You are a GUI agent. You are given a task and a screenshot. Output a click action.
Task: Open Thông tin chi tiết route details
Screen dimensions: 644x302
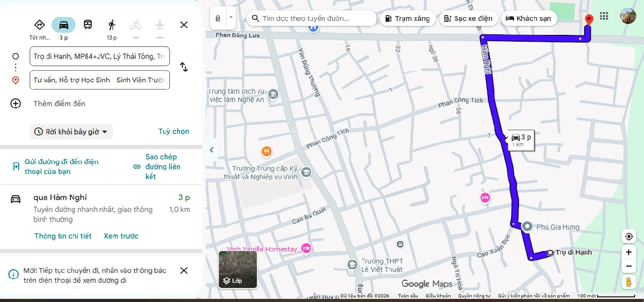(x=63, y=236)
